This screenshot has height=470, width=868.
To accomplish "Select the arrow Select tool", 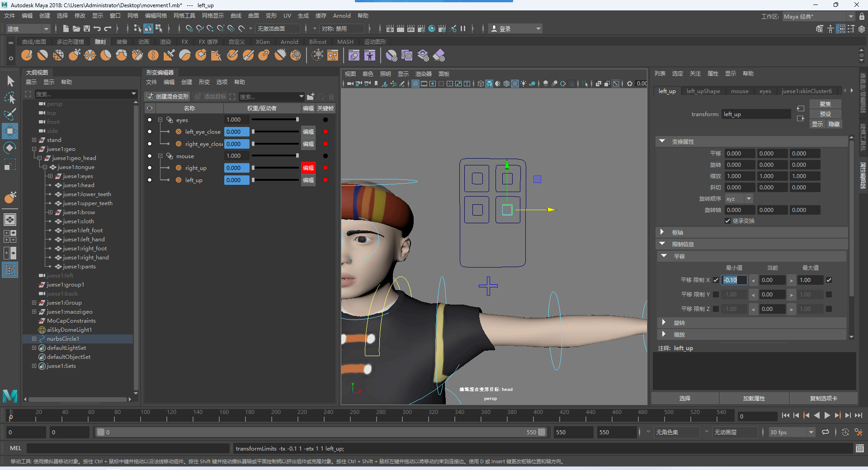I will point(10,81).
